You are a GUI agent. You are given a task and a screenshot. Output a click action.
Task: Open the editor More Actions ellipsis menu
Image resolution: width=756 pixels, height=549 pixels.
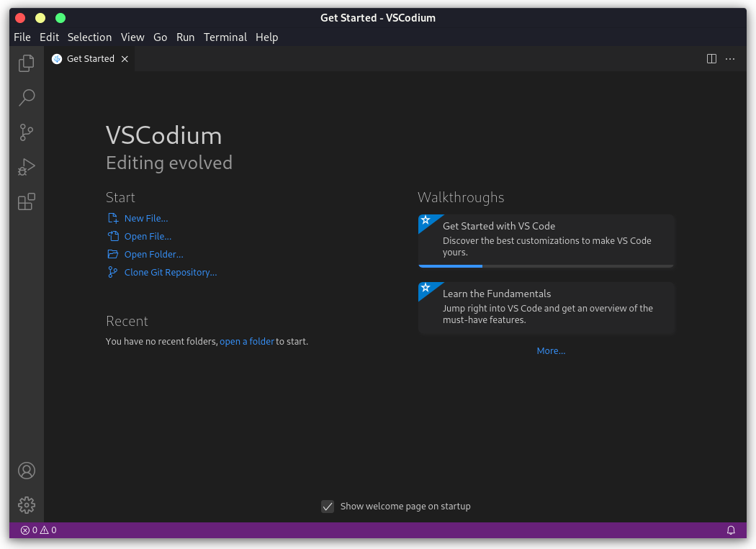(730, 59)
